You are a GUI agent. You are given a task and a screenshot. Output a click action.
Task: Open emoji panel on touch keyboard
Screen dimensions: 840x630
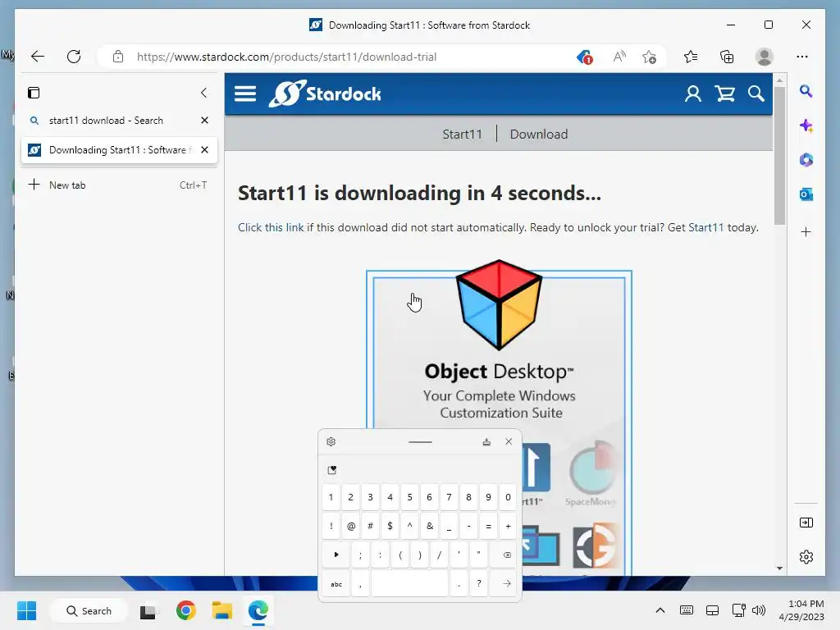[x=332, y=470]
